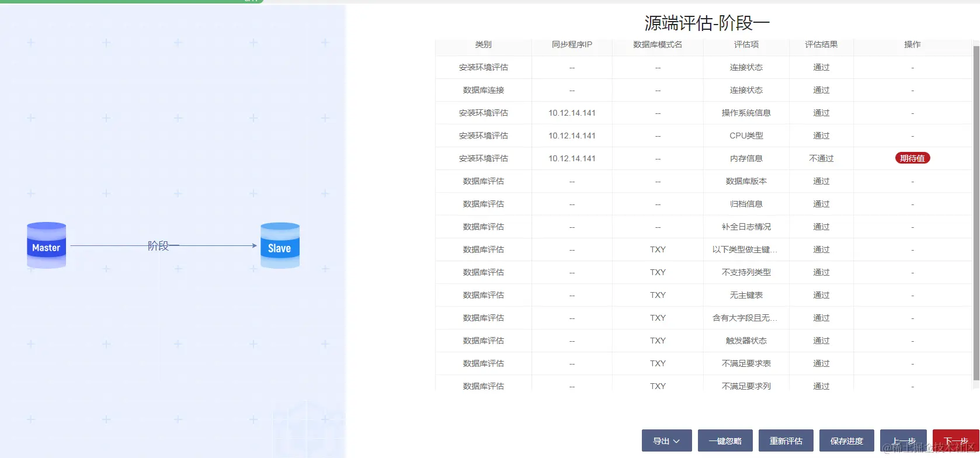Image resolution: width=980 pixels, height=458 pixels.
Task: Click the 补全日志情况 cell
Action: [x=746, y=227]
